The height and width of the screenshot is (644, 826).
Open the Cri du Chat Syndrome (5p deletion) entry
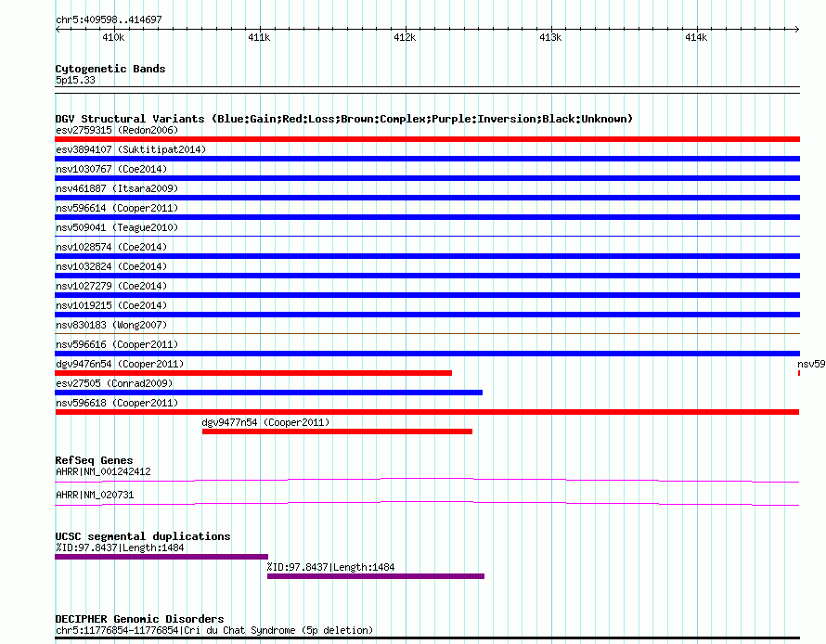click(214, 630)
